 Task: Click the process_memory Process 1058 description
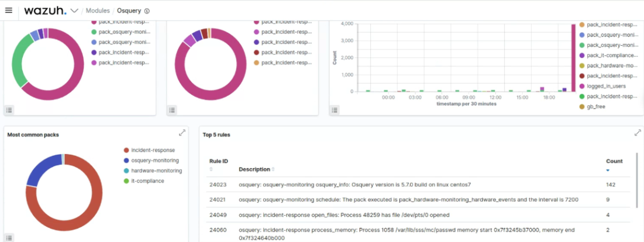click(407, 234)
